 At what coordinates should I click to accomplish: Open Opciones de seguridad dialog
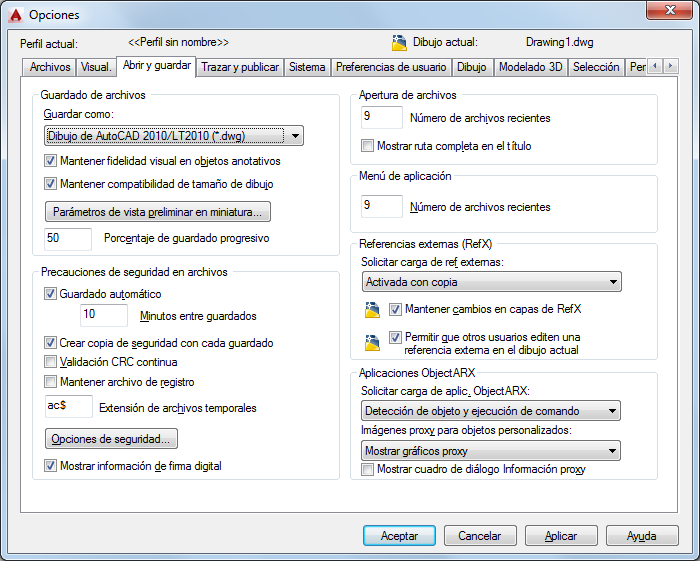click(111, 439)
